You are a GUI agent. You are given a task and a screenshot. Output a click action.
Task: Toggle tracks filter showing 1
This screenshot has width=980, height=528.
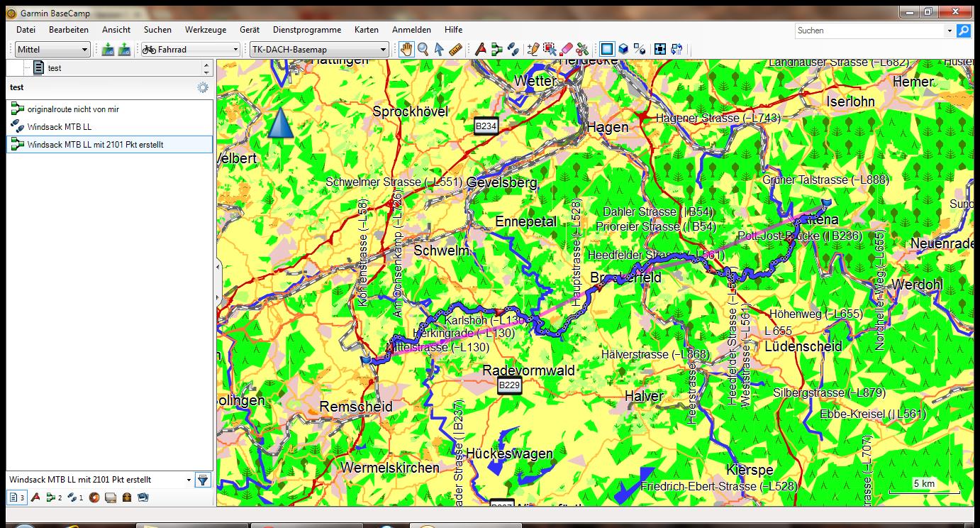coord(75,497)
